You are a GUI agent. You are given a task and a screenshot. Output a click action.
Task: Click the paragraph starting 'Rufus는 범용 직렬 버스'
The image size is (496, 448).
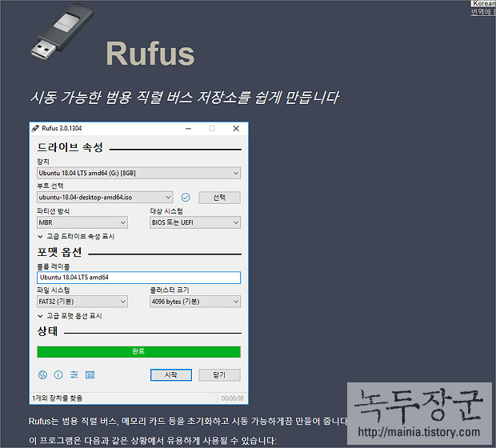(189, 421)
